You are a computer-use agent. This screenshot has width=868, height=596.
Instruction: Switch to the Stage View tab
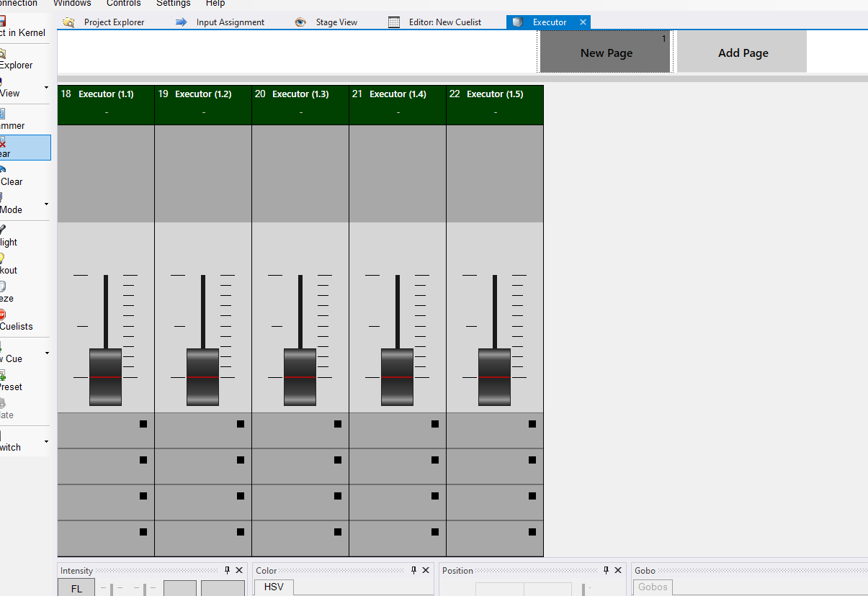pos(336,22)
